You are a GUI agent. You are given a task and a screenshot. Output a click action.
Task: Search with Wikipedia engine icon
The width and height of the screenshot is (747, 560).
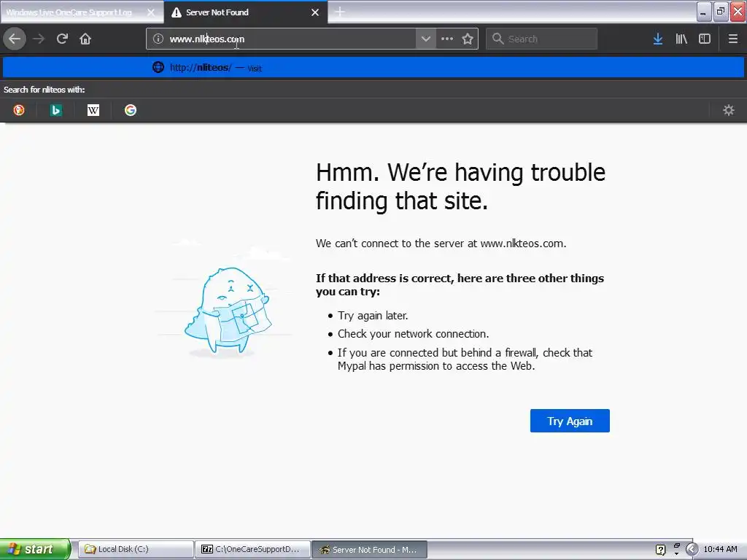[x=93, y=110]
